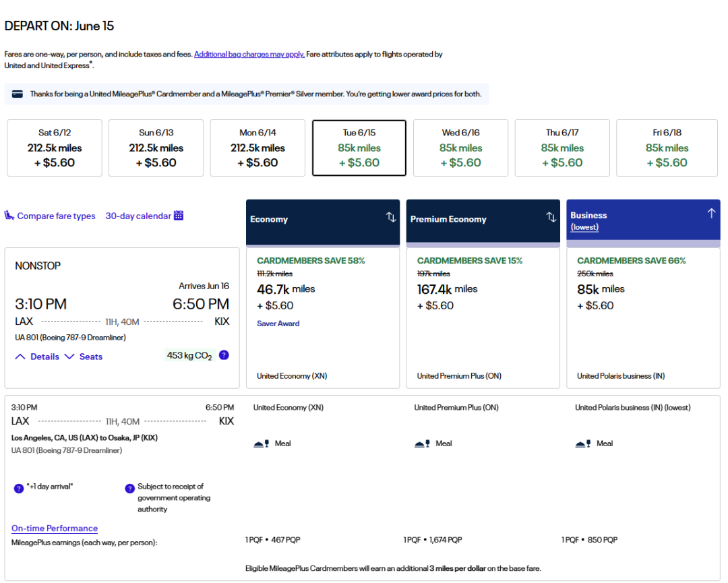Open Additional bag charges may apply link

click(x=249, y=55)
